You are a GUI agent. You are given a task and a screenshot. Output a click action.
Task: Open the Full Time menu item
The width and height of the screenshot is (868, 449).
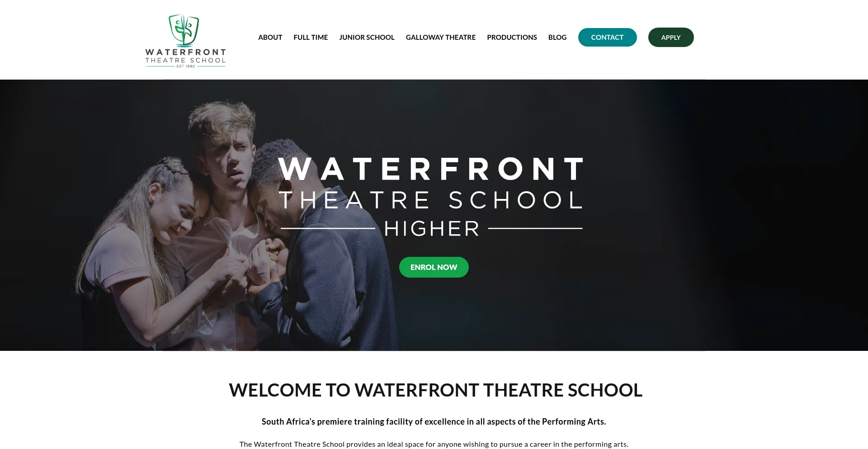pyautogui.click(x=311, y=38)
